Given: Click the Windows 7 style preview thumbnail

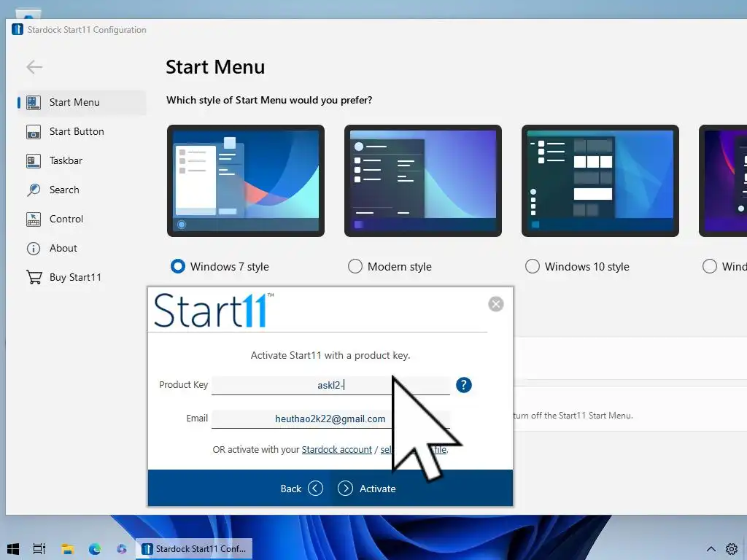Looking at the screenshot, I should pos(246,181).
